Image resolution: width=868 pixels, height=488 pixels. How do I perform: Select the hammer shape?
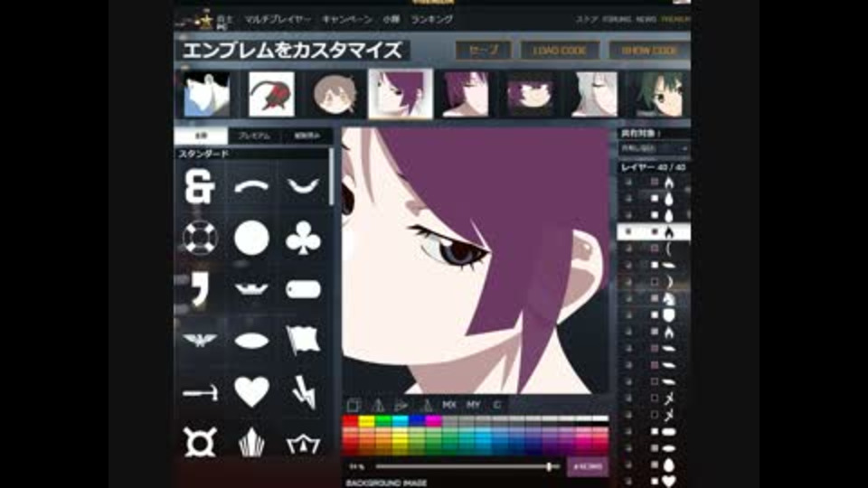click(x=200, y=393)
